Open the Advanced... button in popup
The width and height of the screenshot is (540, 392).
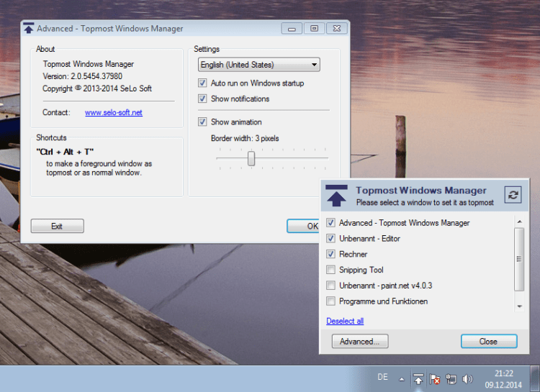pos(360,342)
